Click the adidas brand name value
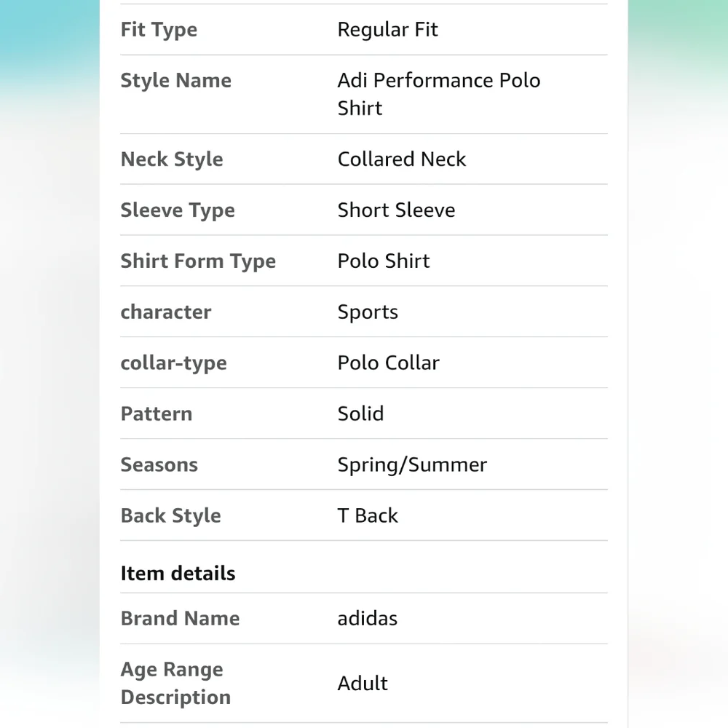 tap(367, 619)
